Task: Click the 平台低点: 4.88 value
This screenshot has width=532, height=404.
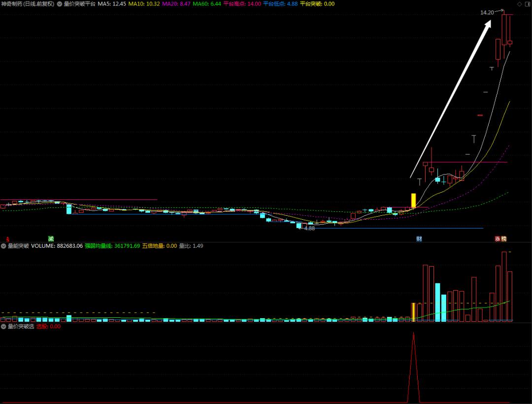Action: click(280, 4)
